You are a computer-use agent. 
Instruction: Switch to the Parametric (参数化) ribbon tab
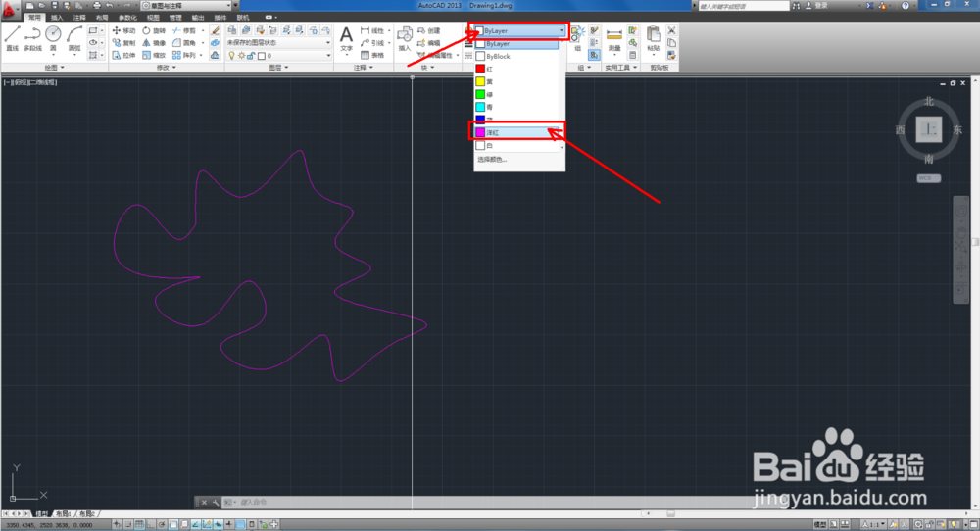click(126, 18)
